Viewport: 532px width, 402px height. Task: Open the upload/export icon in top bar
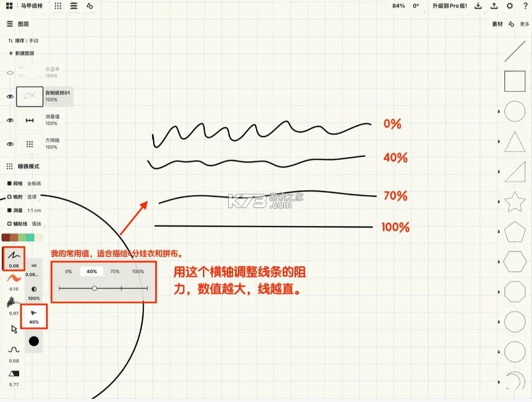(x=493, y=6)
